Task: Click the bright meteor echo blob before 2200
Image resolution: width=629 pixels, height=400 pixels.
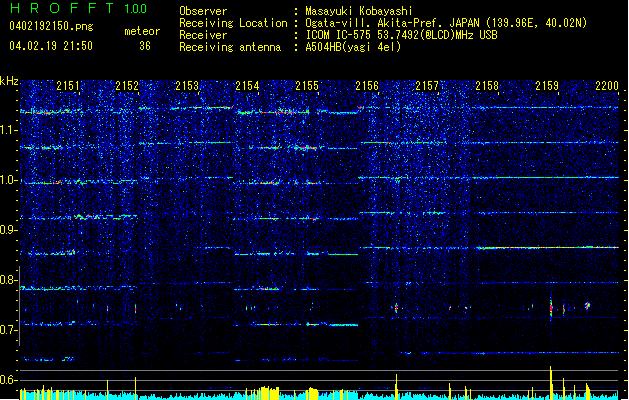Action: (x=587, y=306)
